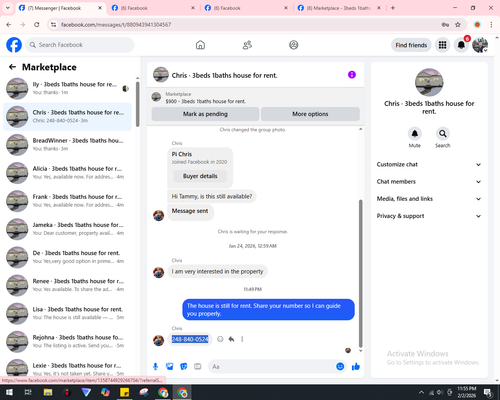Switch to the Marketplace 3beds browser tab
Screen dimensions: 500x400
pos(339,8)
